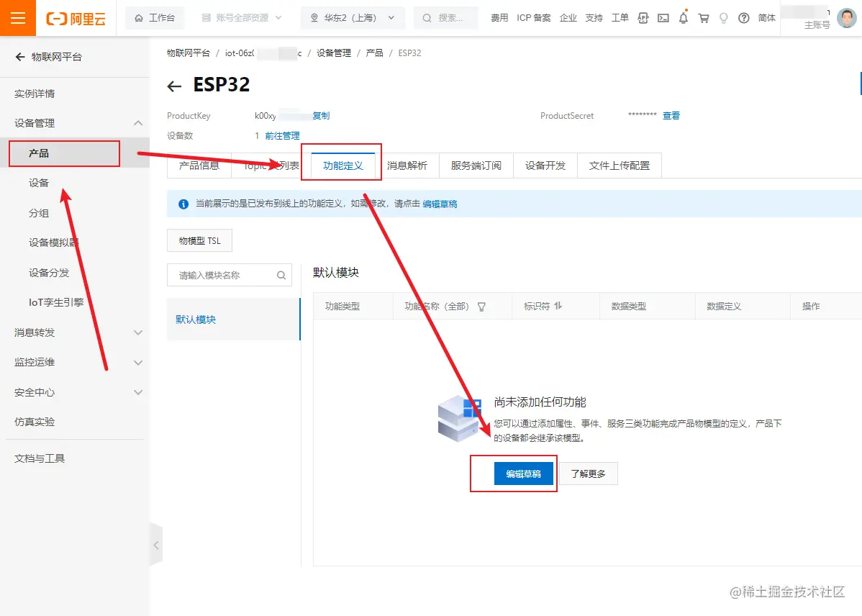
Task: Select 分组 in sidebar
Action: [39, 213]
